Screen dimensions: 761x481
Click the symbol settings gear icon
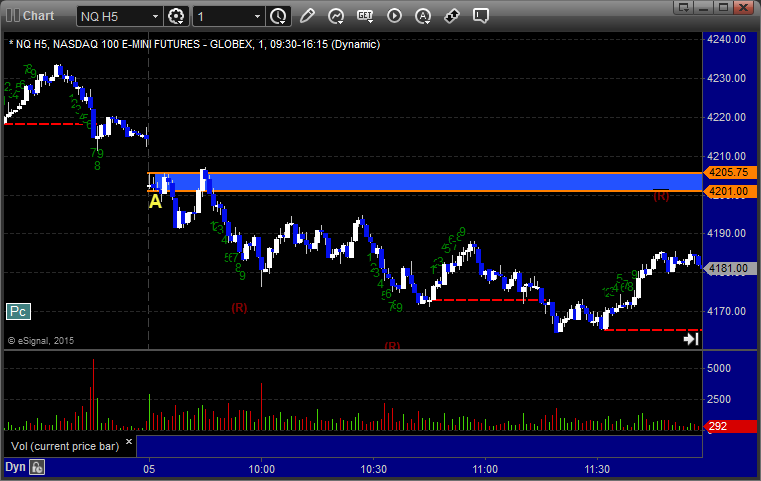[176, 16]
